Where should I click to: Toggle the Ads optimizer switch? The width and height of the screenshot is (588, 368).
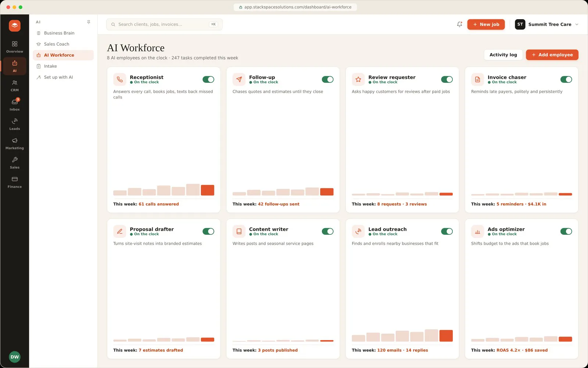point(566,231)
